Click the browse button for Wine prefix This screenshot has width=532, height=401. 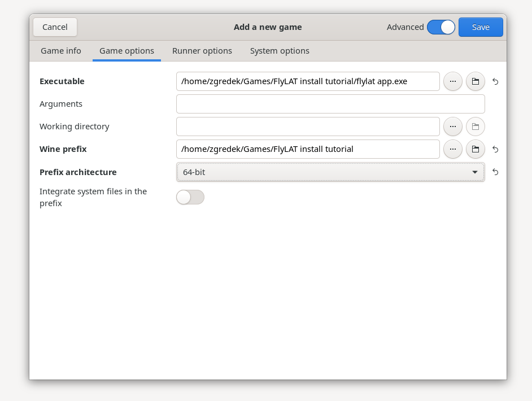(x=452, y=149)
